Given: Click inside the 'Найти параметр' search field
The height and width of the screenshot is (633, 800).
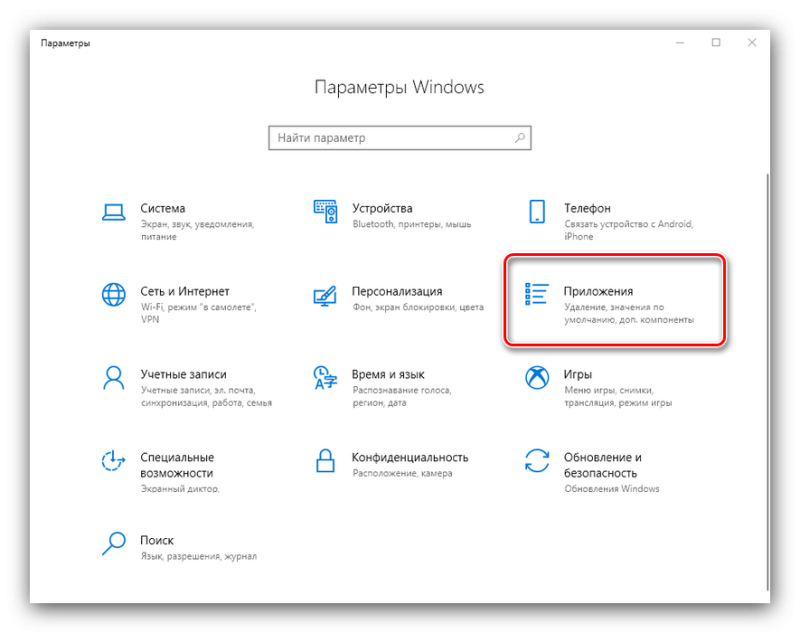Looking at the screenshot, I should click(x=390, y=138).
